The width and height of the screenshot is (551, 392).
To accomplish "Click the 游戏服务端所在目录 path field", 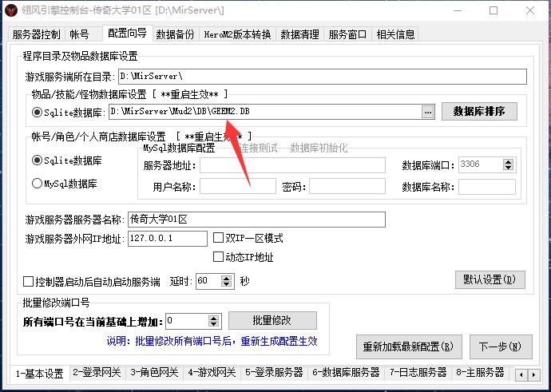I will [323, 76].
